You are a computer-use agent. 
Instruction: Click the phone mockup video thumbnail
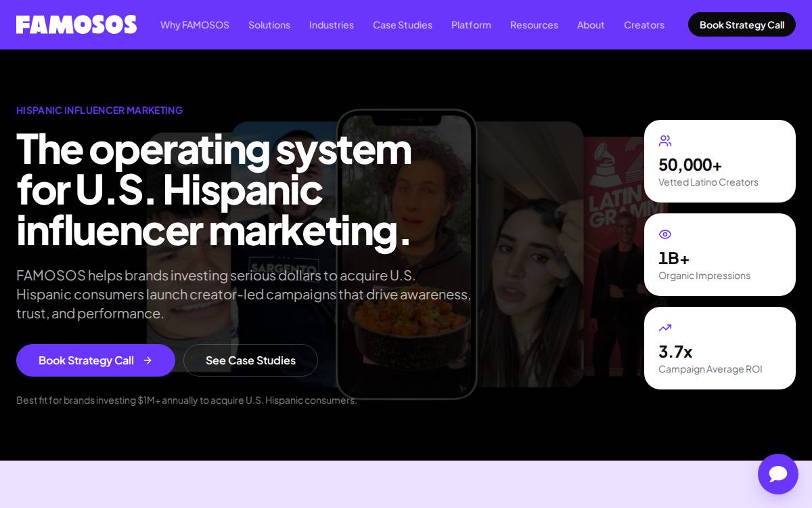[x=407, y=254]
